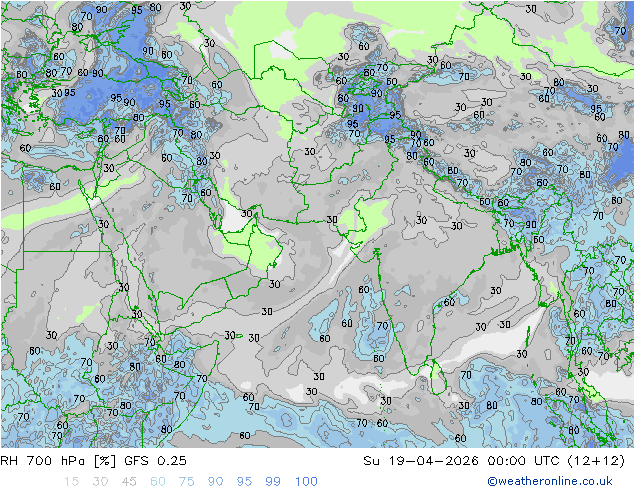The image size is (634, 490).
Task: Click the 'Su 19-04-2026' forecast date text
Action: tap(421, 461)
